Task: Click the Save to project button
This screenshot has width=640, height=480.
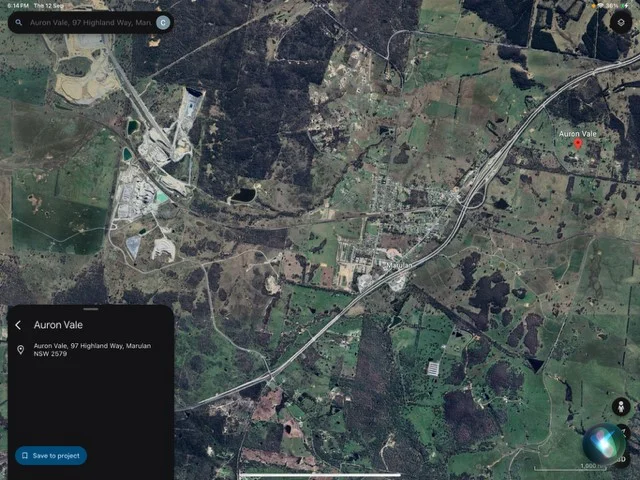Action: pos(51,456)
